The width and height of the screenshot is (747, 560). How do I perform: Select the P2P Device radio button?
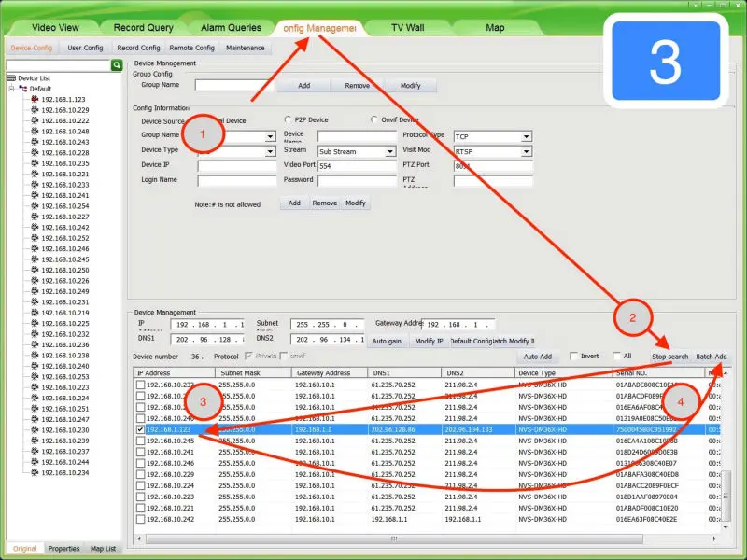click(x=288, y=119)
